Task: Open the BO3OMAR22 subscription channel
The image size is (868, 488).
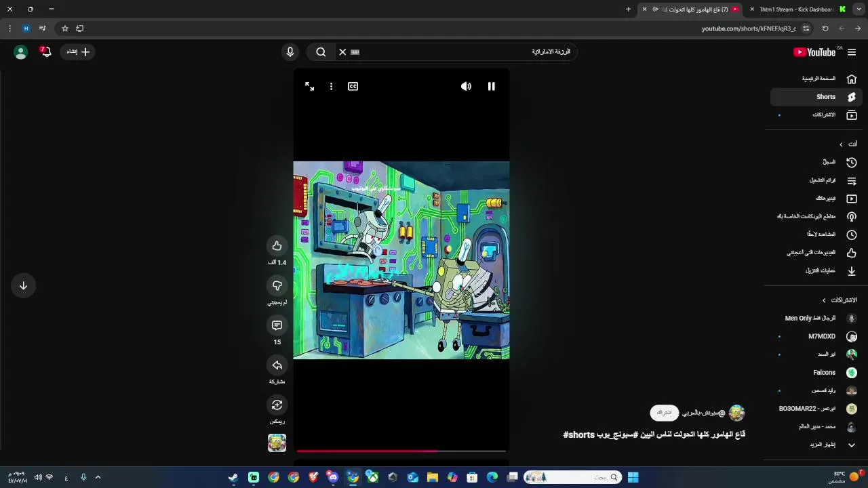Action: 816,409
